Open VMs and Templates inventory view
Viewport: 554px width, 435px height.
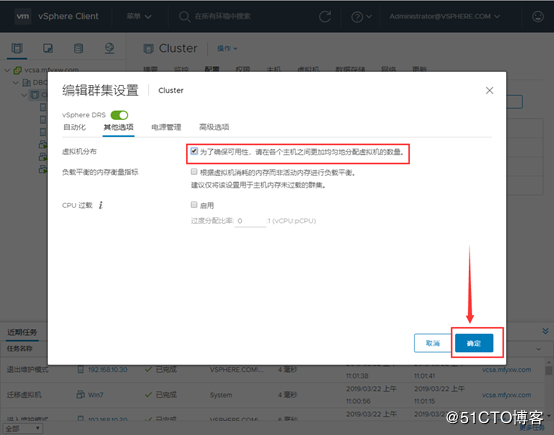point(48,48)
